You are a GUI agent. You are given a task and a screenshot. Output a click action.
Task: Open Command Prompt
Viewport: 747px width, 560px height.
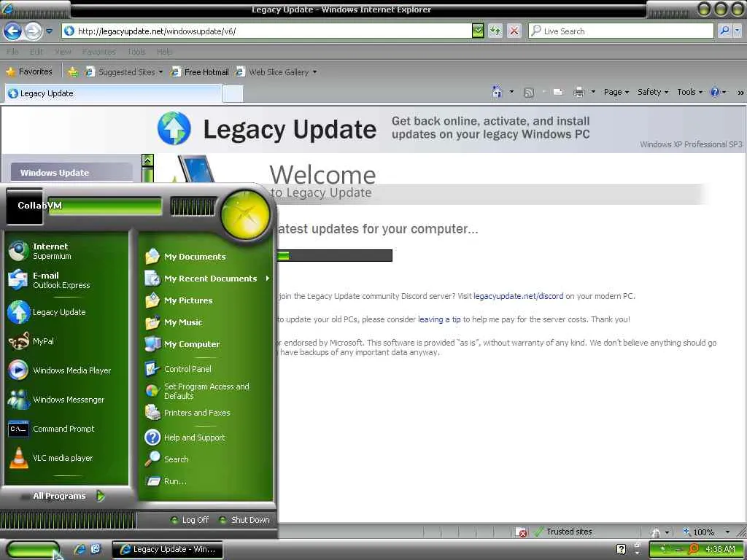click(x=66, y=429)
